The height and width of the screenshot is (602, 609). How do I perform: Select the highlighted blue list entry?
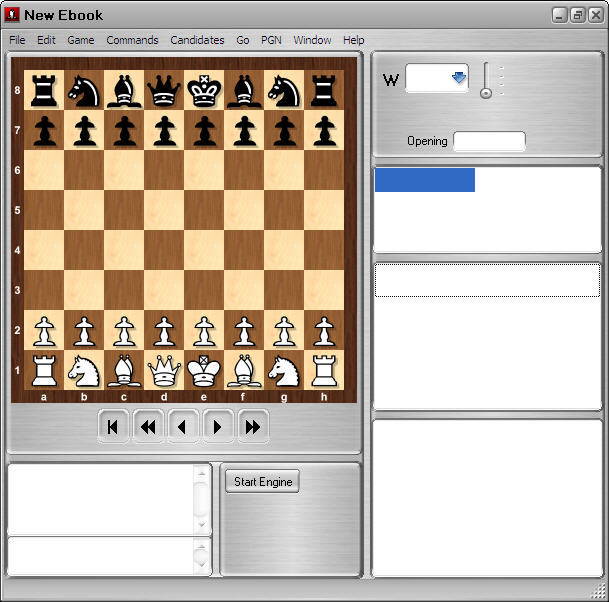tap(424, 180)
